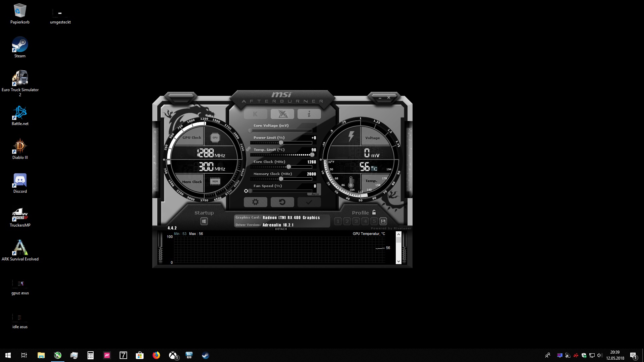644x362 pixels.
Task: Open the information i button
Action: (x=309, y=114)
